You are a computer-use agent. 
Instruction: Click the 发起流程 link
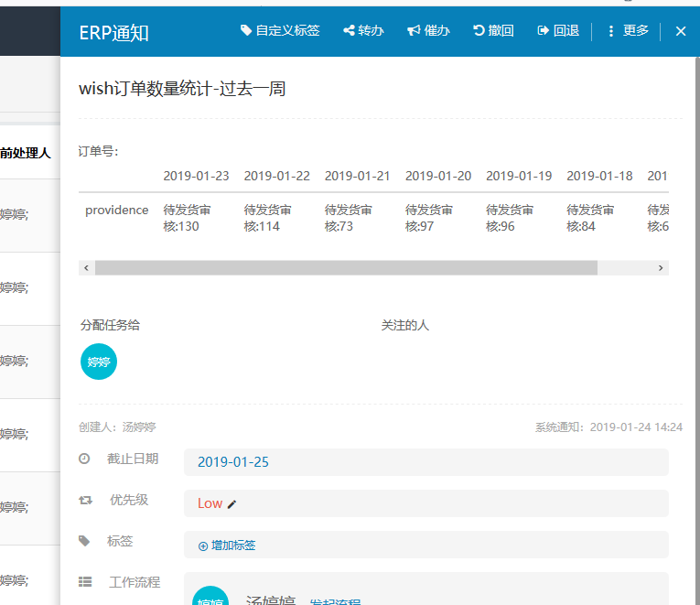(335, 602)
